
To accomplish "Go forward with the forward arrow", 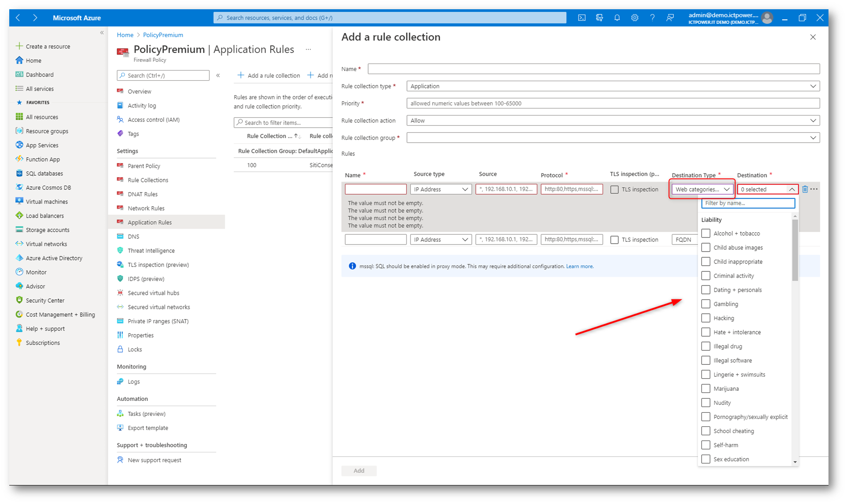I will point(35,18).
